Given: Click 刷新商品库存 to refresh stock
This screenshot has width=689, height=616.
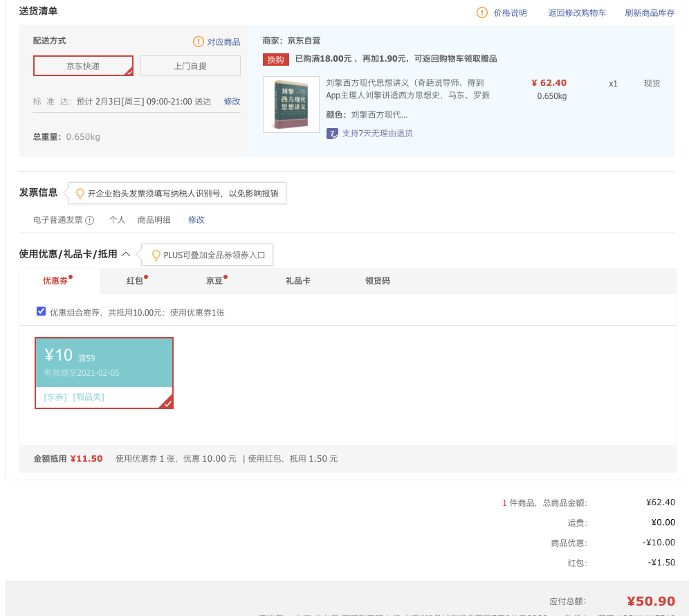Looking at the screenshot, I should point(650,12).
